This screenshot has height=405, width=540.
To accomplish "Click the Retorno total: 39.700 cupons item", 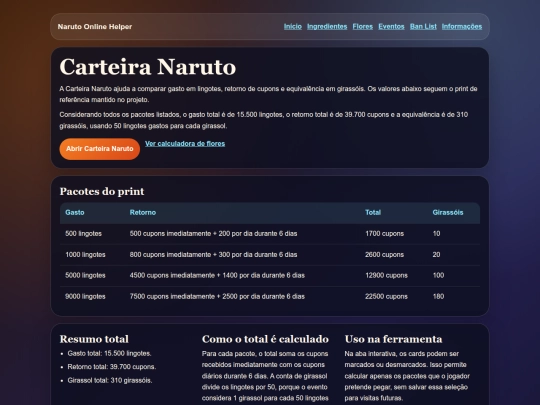I will click(112, 367).
